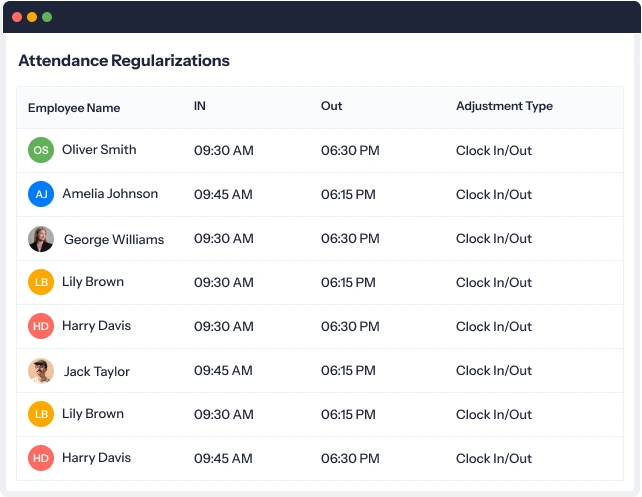Select Harry Davis name in the 09:30 AM row
Screen dimensions: 642x497
tap(97, 325)
